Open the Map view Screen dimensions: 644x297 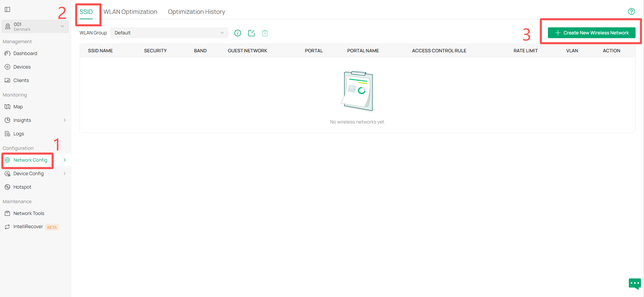[x=18, y=106]
